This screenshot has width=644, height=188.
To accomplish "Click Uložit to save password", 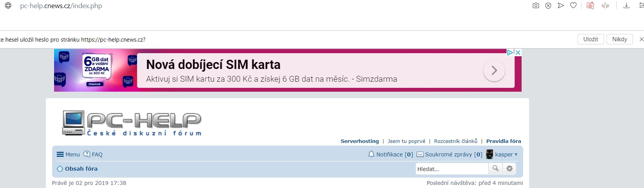I will [x=591, y=39].
